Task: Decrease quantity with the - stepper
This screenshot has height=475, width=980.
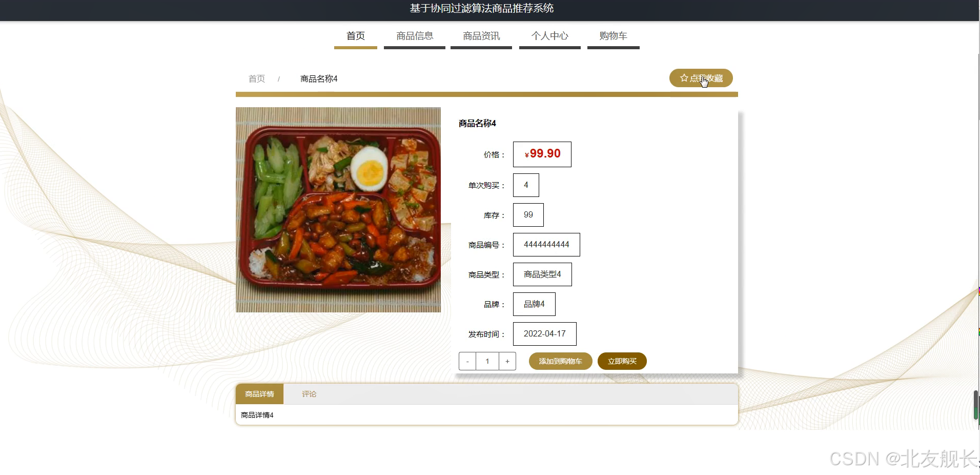Action: [x=467, y=361]
